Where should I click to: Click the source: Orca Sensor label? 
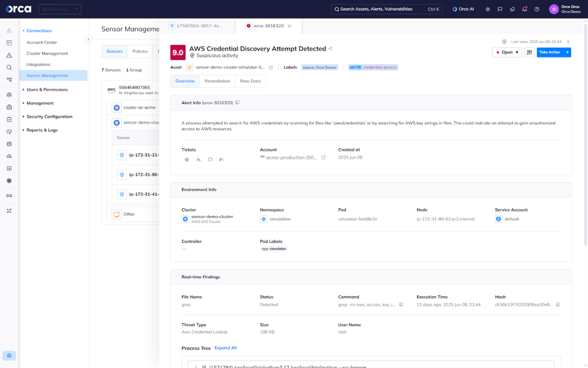[320, 68]
